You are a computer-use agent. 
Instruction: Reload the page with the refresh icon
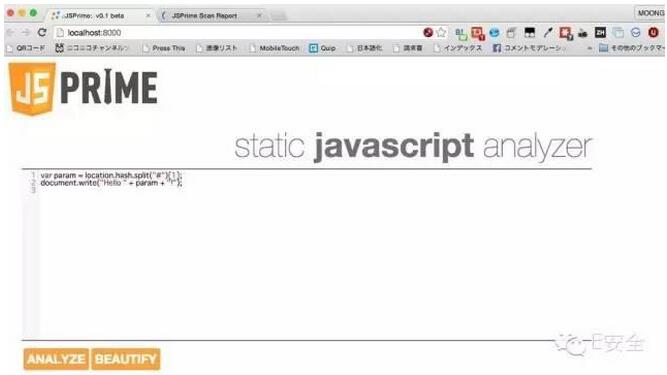[x=42, y=32]
